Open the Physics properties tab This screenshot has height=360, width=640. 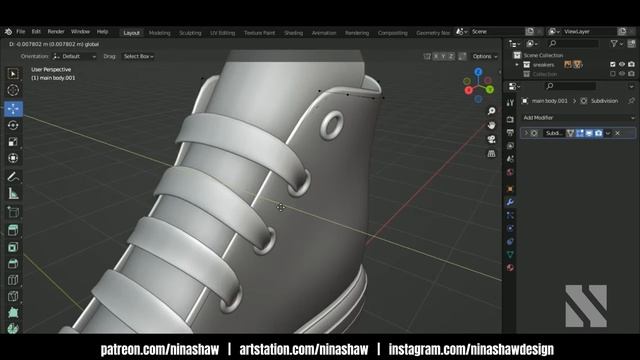pos(510,228)
